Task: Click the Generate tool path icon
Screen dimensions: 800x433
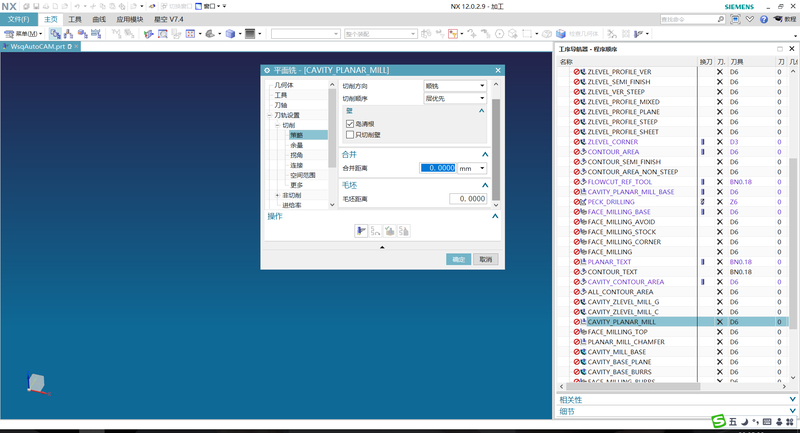Action: 361,231
